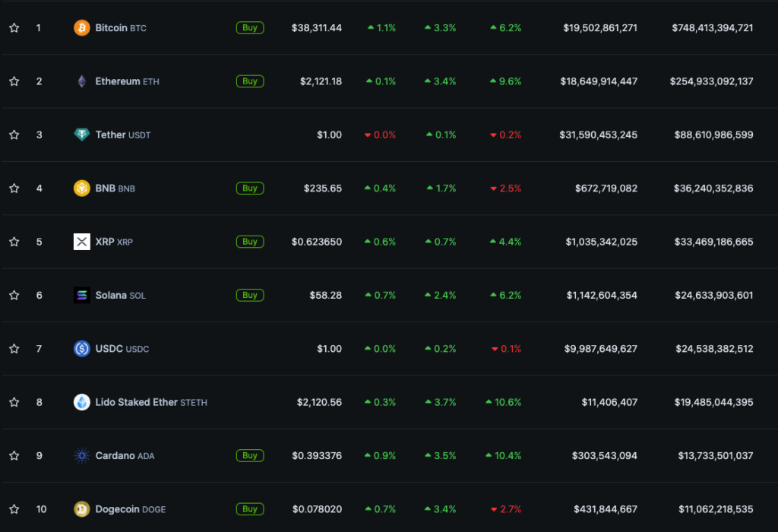778x532 pixels.
Task: Open the Ethereum ETH coin page link
Action: coord(127,81)
